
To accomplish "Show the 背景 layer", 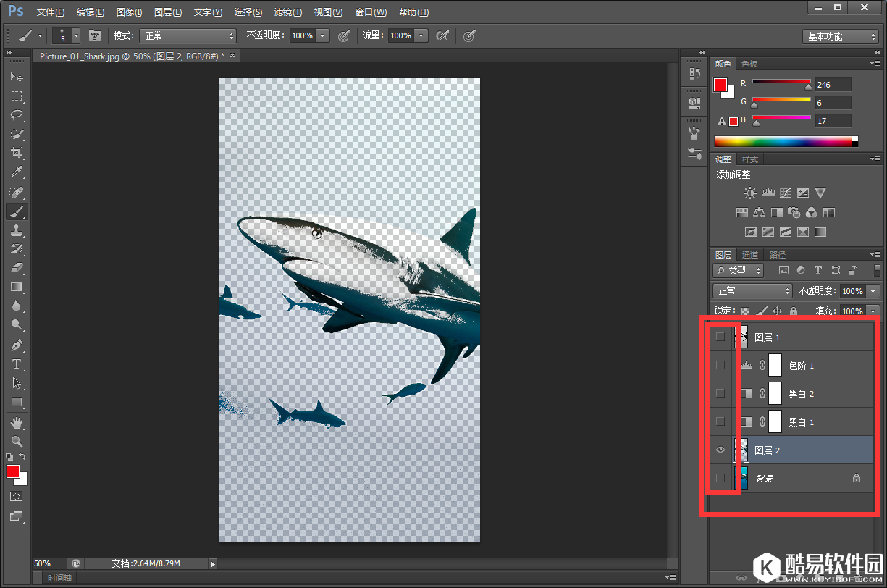I will [x=720, y=478].
